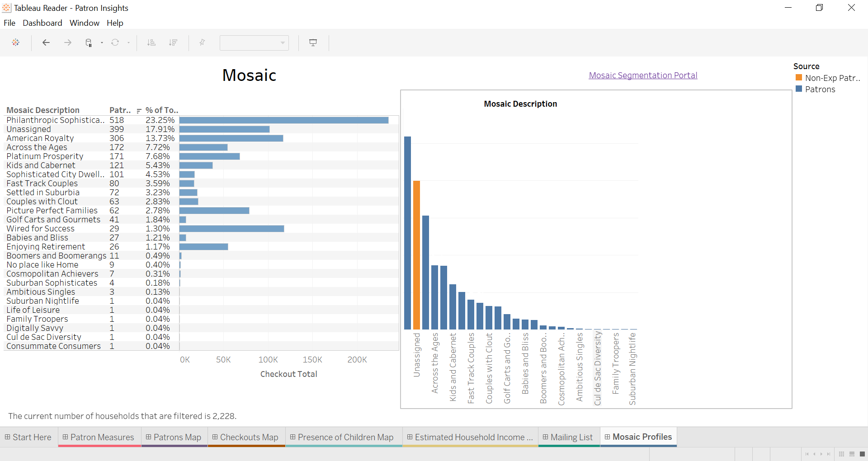
Task: Open the Presence of Children Map tab
Action: tap(343, 437)
